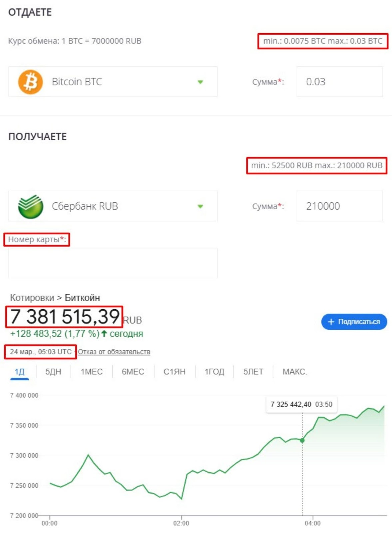Select the 1Д chart range tab

(20, 372)
